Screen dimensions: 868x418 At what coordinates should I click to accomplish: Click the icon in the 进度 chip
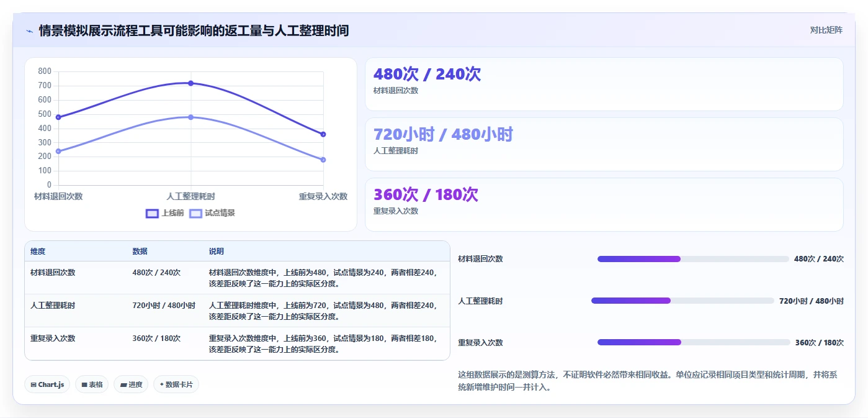pos(123,385)
